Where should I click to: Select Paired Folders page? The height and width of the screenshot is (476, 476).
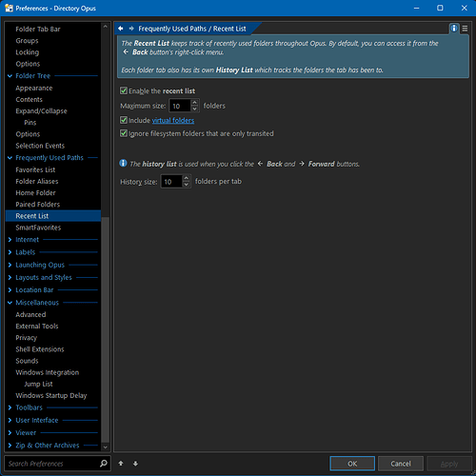(38, 205)
